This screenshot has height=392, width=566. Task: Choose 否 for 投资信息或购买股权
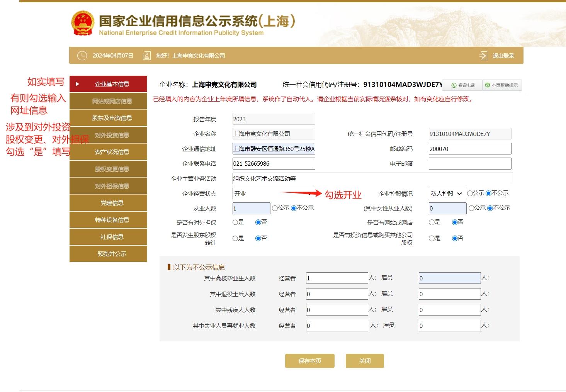click(455, 238)
